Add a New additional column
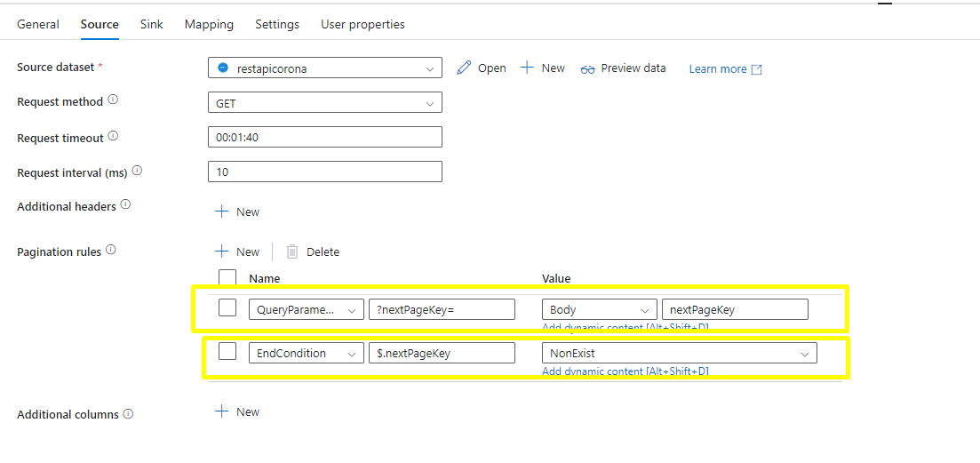Screen dimensions: 980x463 237,411
